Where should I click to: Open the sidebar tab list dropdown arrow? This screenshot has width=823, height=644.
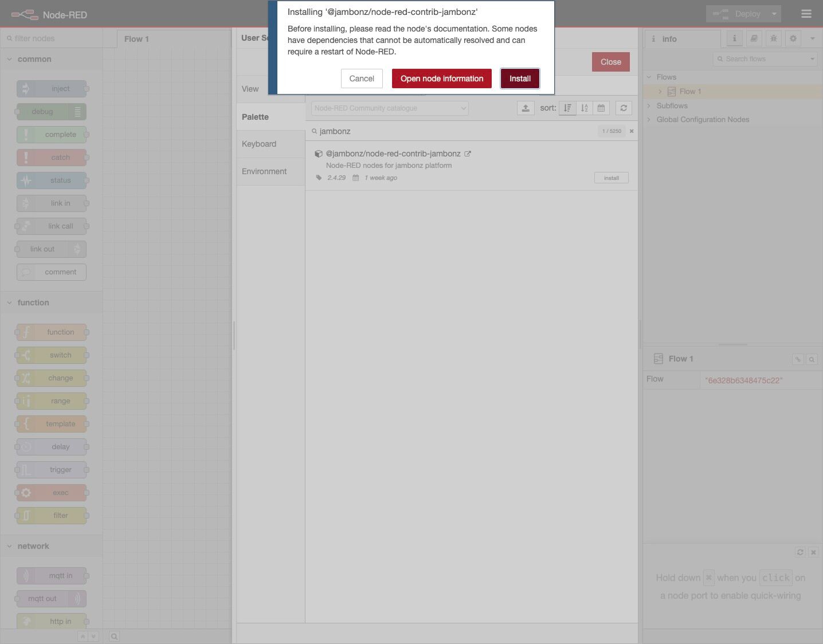812,38
